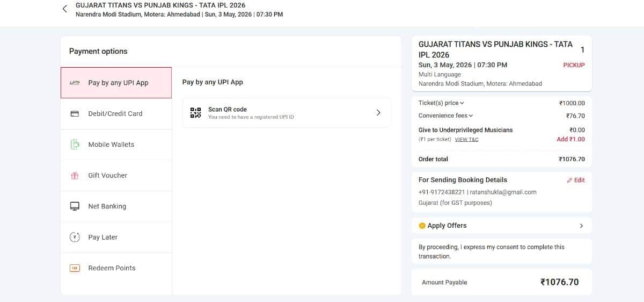Click the Debit/Credit Card icon
Screen dimensions: 644x302
click(x=75, y=114)
